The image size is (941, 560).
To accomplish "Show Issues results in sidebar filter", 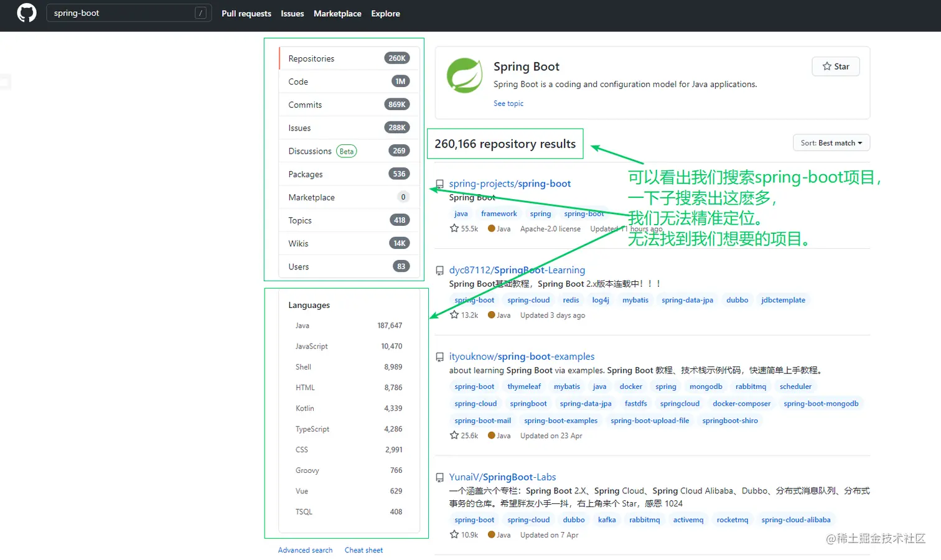I will pos(349,128).
